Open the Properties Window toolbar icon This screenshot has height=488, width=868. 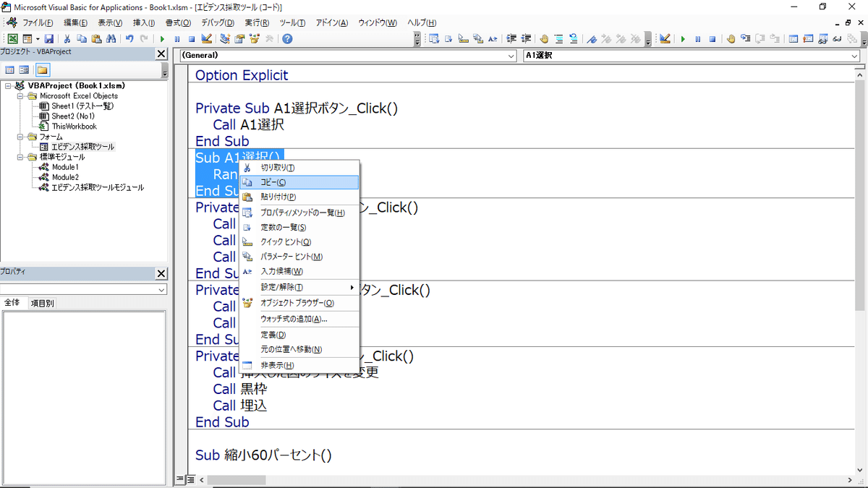(x=238, y=38)
